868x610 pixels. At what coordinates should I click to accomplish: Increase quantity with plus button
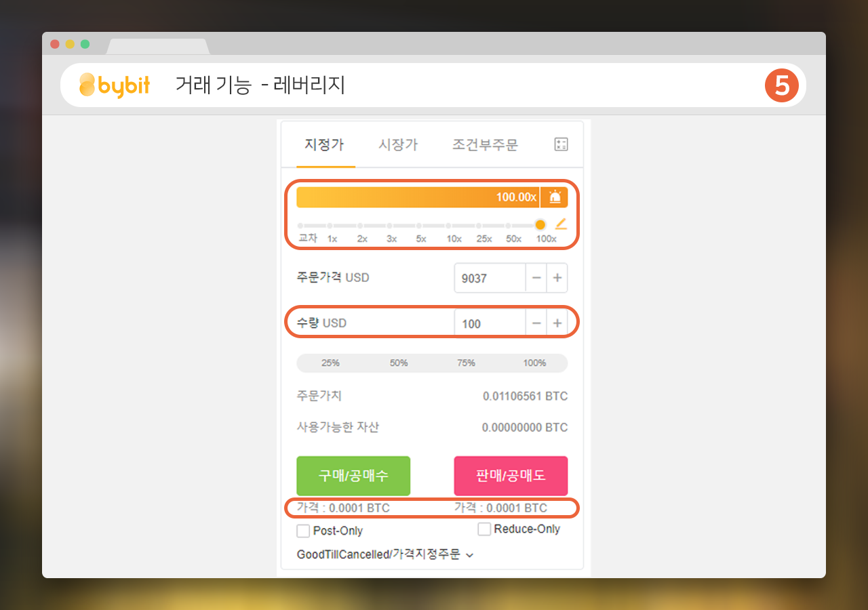point(557,323)
